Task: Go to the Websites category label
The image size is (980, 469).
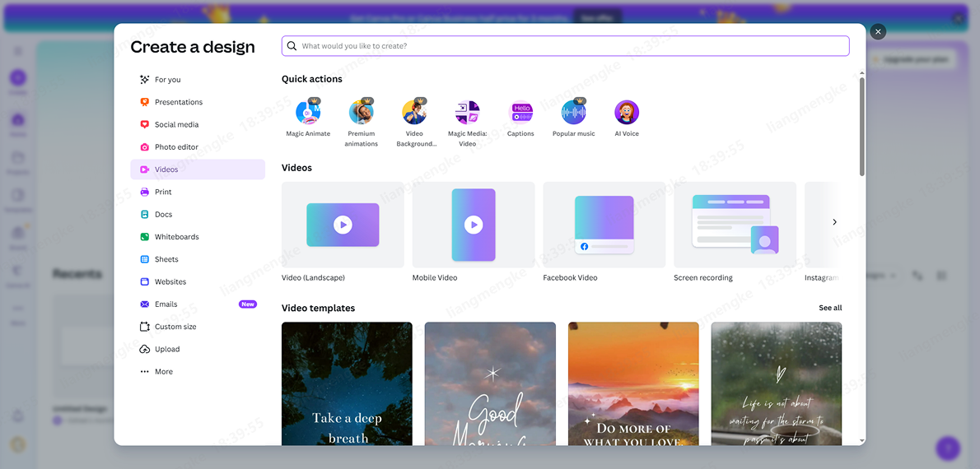Action: pyautogui.click(x=170, y=281)
